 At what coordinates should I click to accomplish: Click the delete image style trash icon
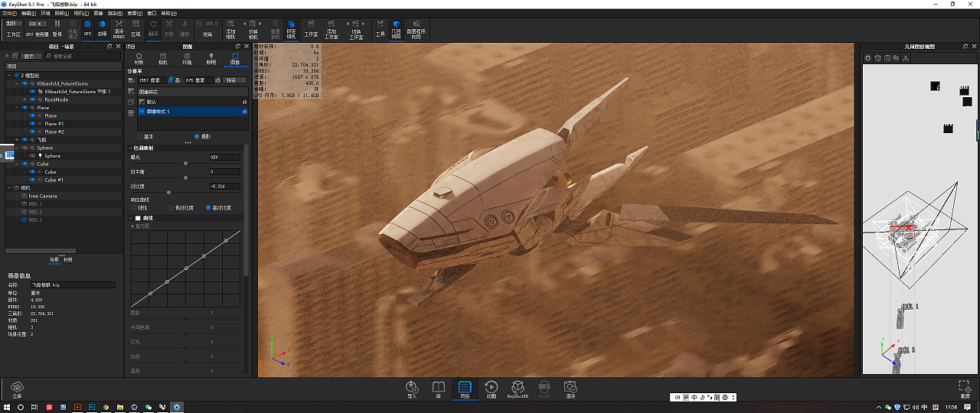(131, 113)
